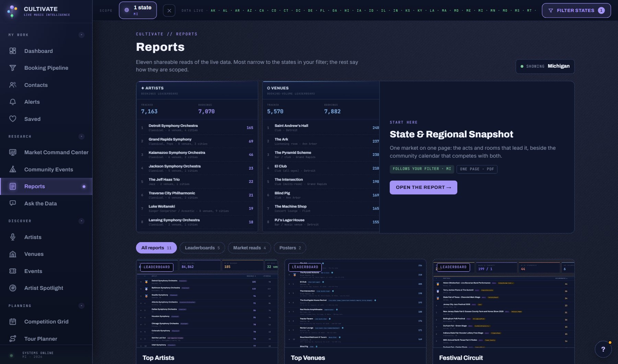Viewport: 618px width, 364px height.
Task: Click the One Page PDF tag
Action: click(477, 169)
